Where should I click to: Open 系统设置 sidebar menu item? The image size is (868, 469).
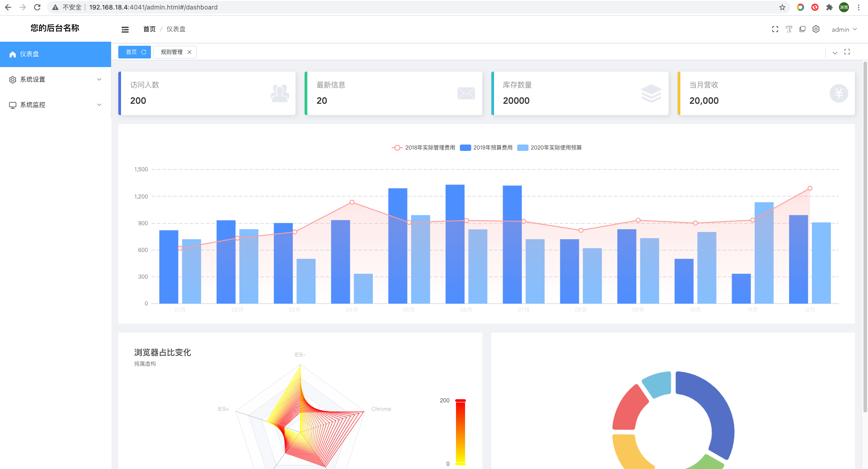click(x=55, y=80)
